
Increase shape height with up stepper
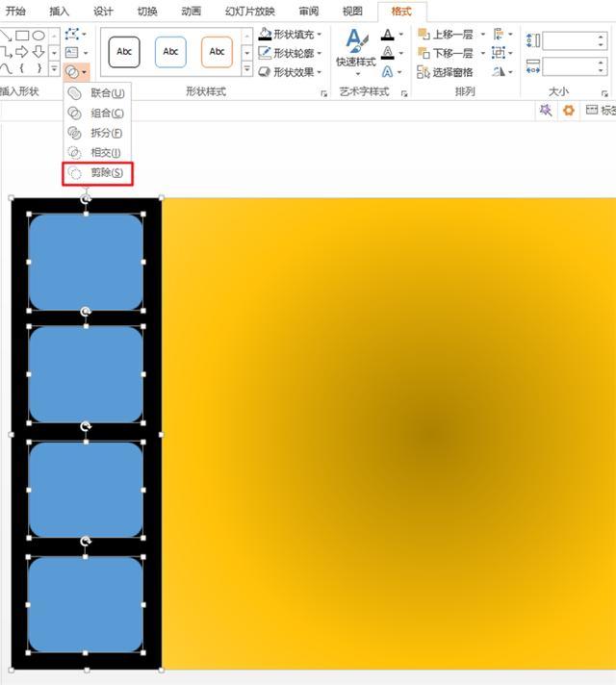602,37
